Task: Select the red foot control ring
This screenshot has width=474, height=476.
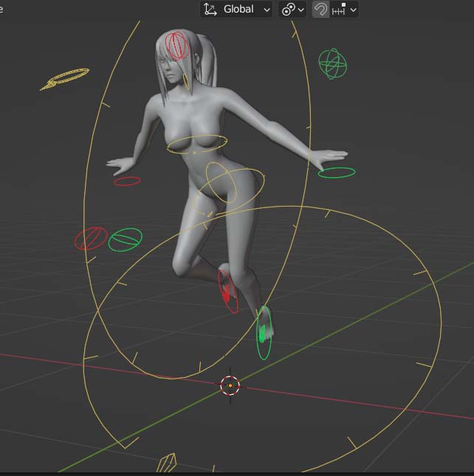Action: click(227, 292)
